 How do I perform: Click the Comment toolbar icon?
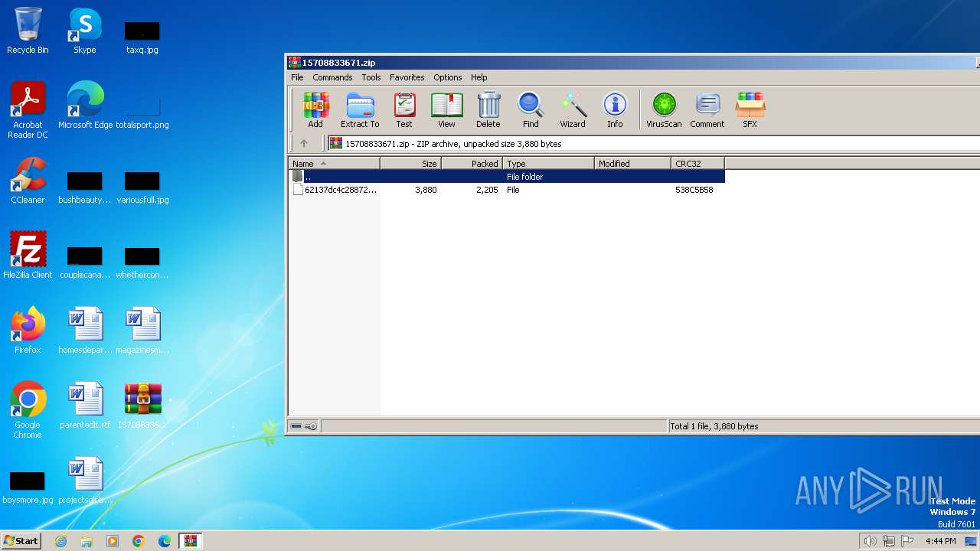click(707, 110)
